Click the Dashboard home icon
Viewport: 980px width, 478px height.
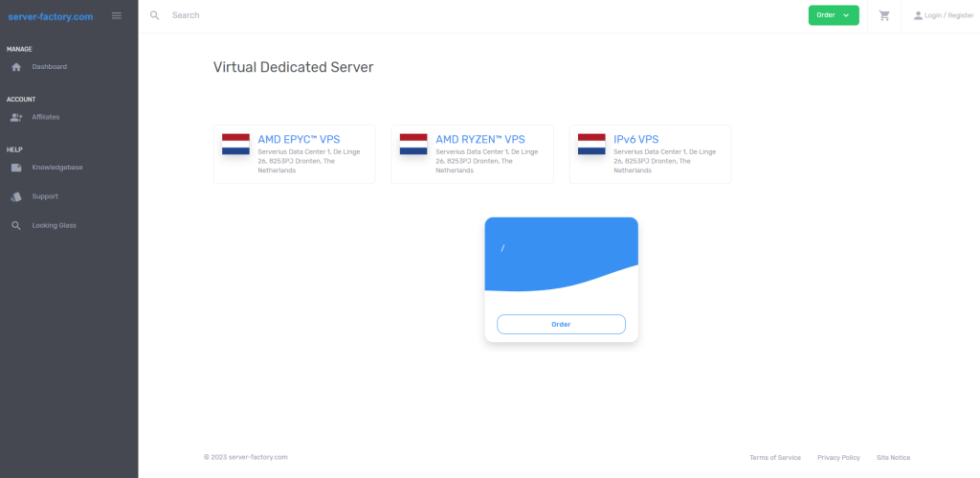click(17, 67)
